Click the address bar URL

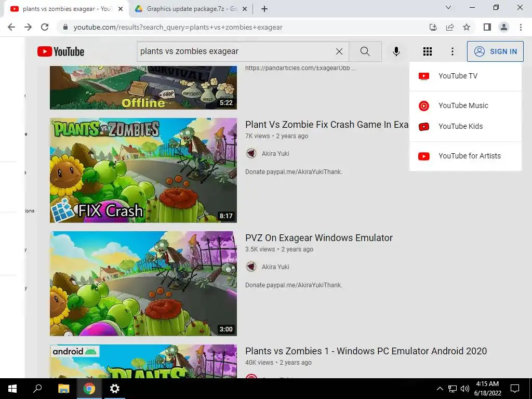point(178,27)
